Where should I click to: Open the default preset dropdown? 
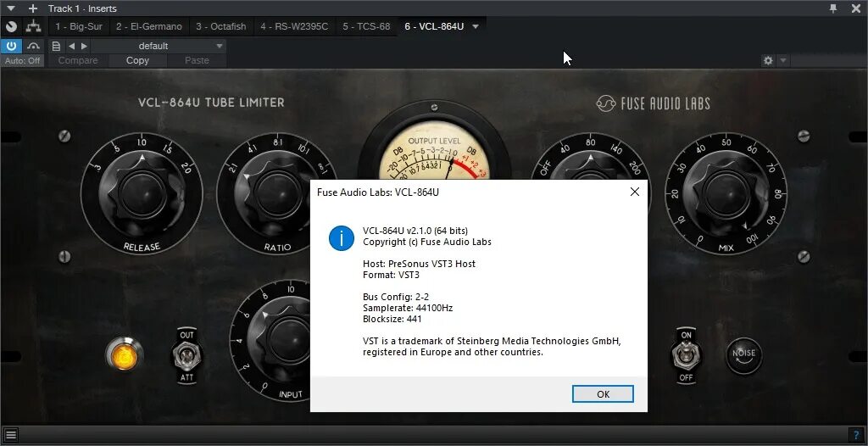[x=159, y=46]
